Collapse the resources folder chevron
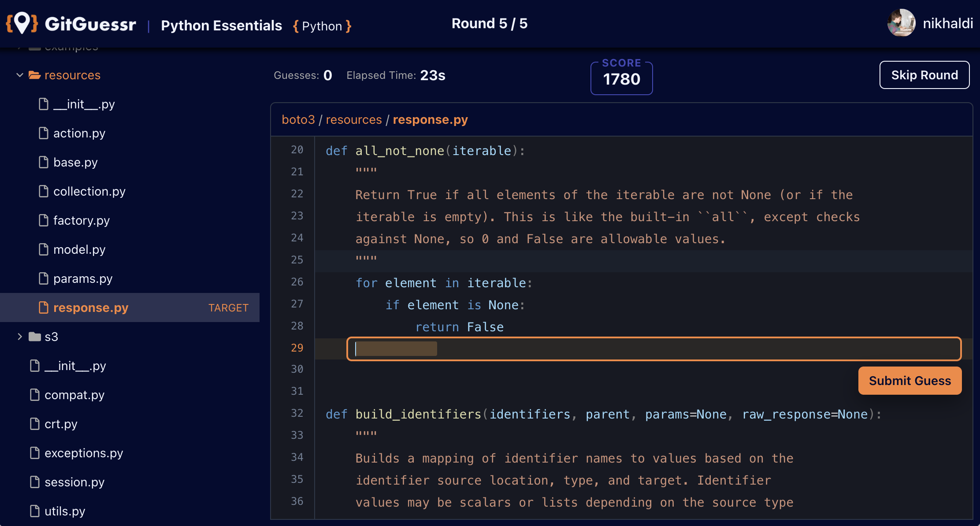980x526 pixels. click(19, 75)
